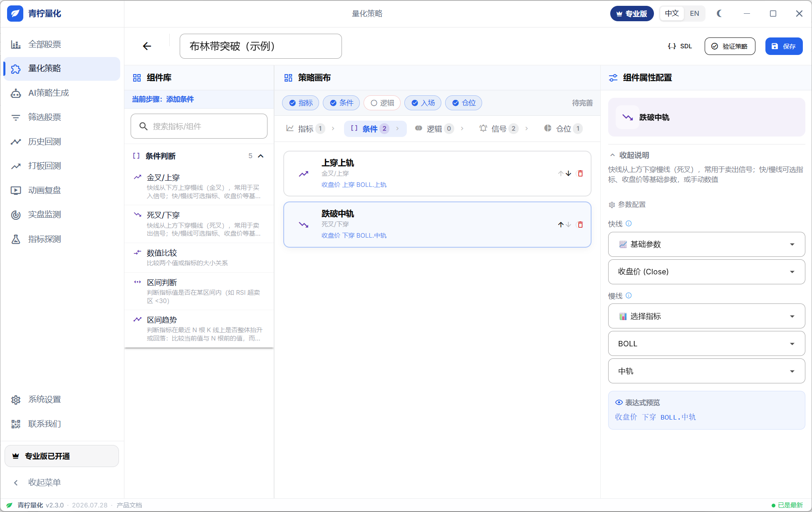This screenshot has height=512, width=812.
Task: Open the 选择指标 dropdown
Action: 706,316
